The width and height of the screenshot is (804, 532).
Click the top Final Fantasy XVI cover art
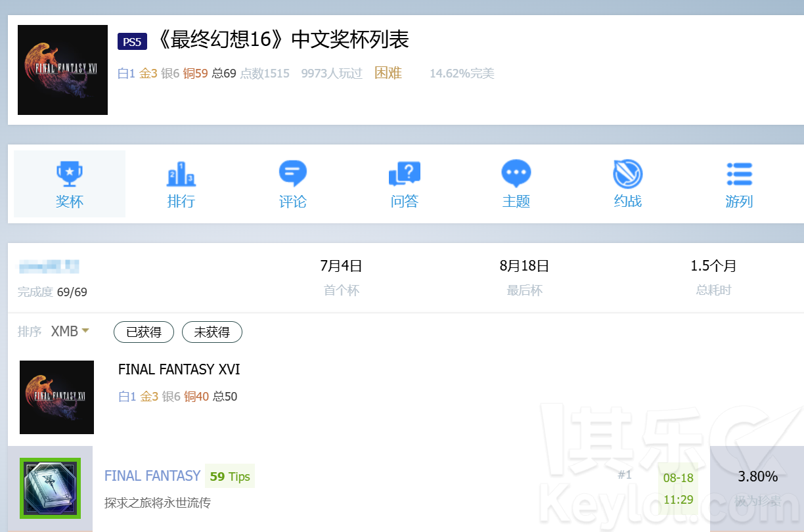pos(62,70)
